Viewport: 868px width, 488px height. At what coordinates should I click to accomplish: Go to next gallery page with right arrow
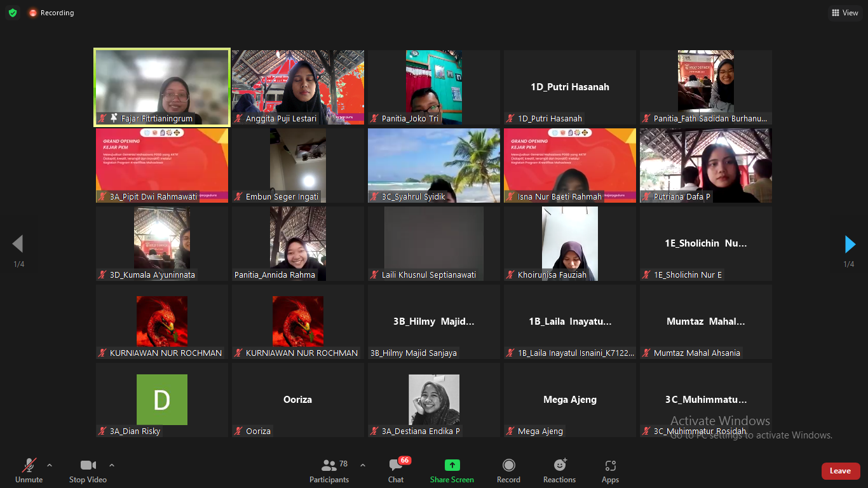coord(850,244)
